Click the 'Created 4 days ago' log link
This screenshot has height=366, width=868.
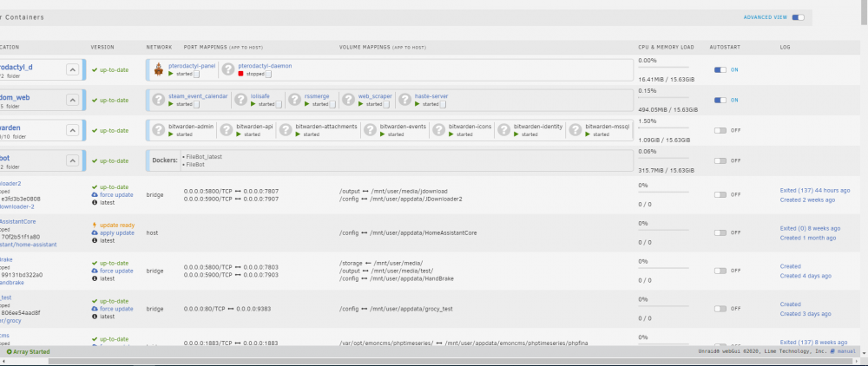pyautogui.click(x=806, y=276)
